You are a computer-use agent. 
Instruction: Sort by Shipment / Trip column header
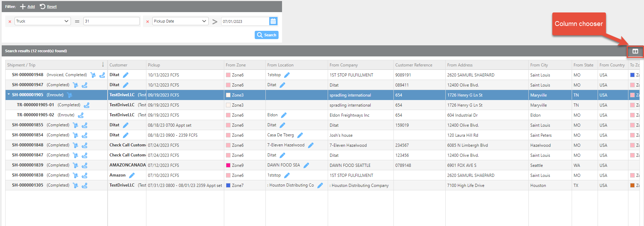coord(21,65)
